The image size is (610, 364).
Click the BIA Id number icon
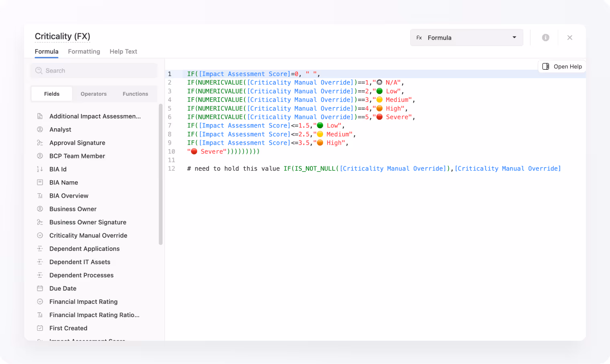point(40,169)
